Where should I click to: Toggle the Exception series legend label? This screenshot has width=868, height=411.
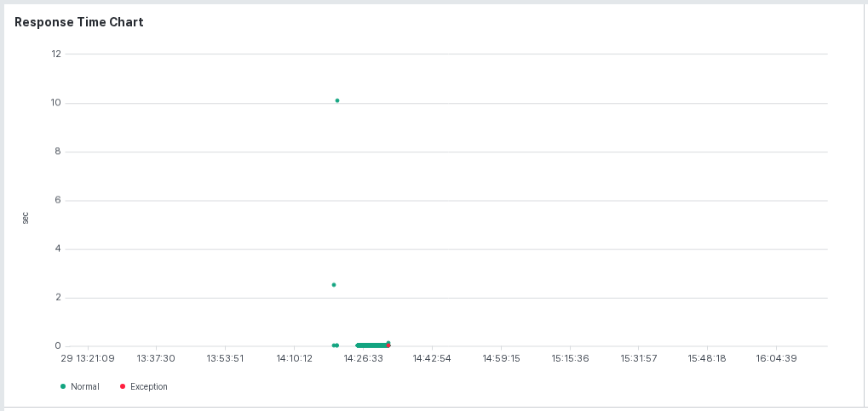[149, 386]
